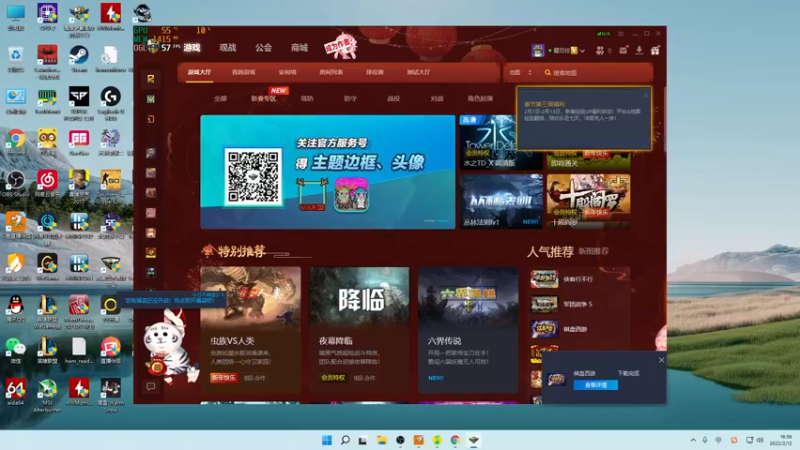
Task: Filter maps by 新春专区 category
Action: (x=263, y=98)
